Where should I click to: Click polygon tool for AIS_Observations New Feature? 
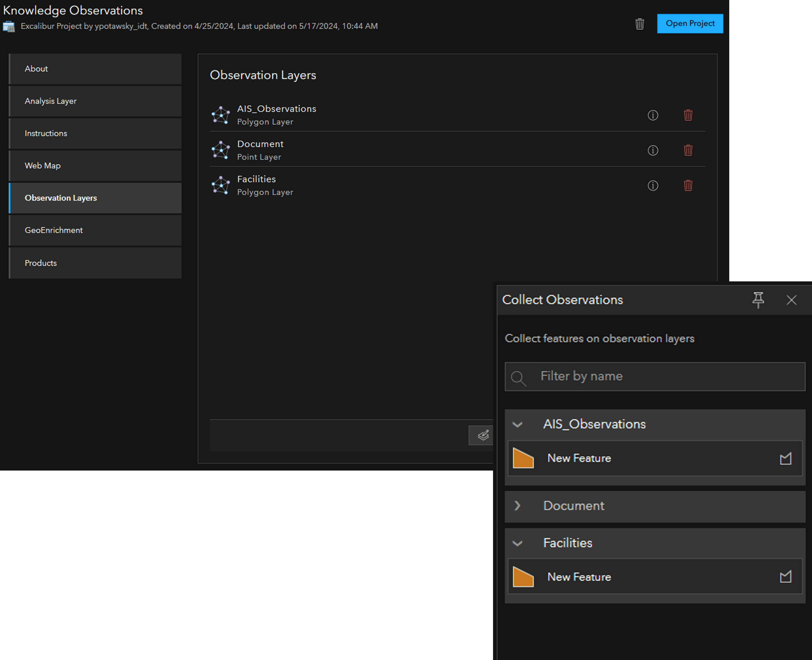point(785,458)
